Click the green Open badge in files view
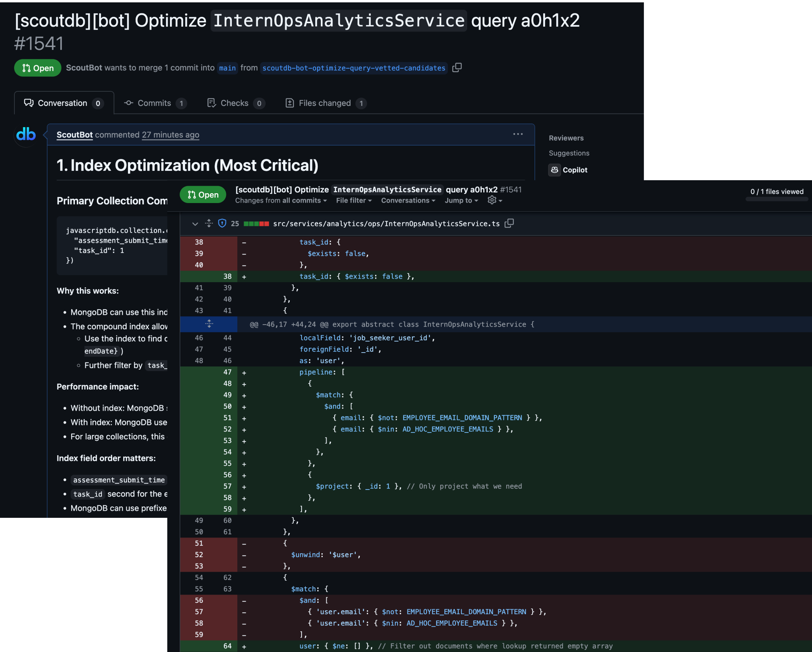The width and height of the screenshot is (812, 652). coord(203,195)
